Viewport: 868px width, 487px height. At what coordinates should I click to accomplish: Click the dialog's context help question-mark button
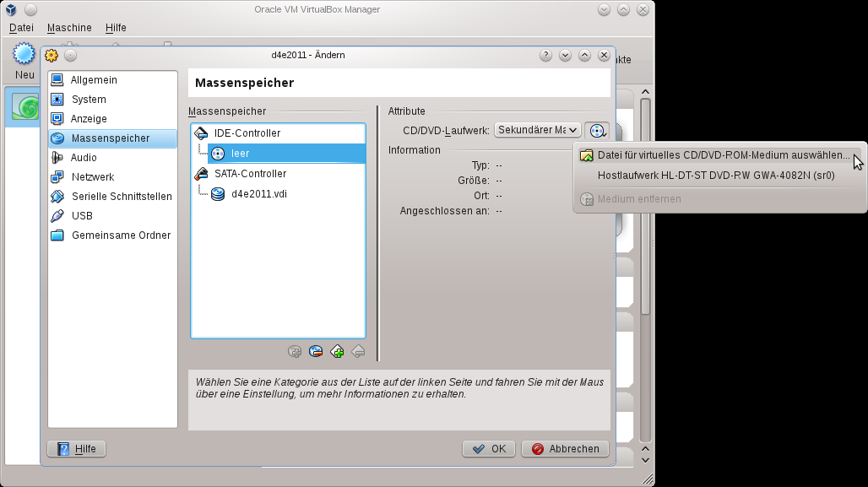tap(545, 56)
